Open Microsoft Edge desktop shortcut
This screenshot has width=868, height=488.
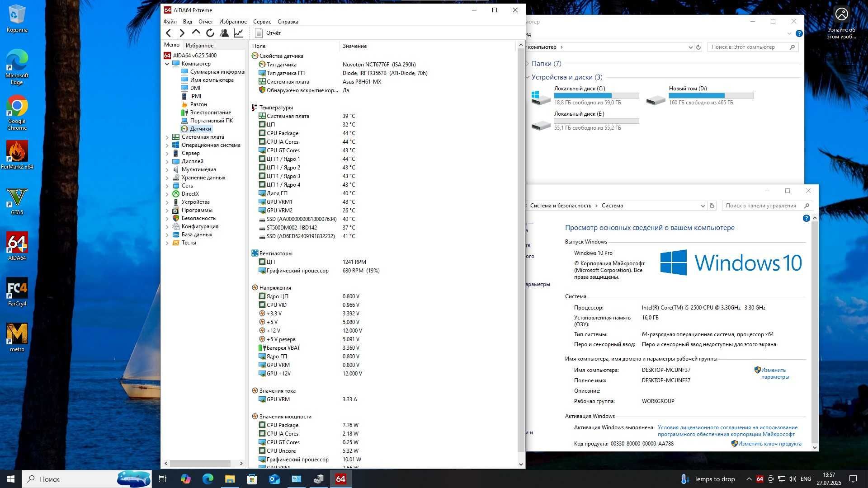coord(17,67)
